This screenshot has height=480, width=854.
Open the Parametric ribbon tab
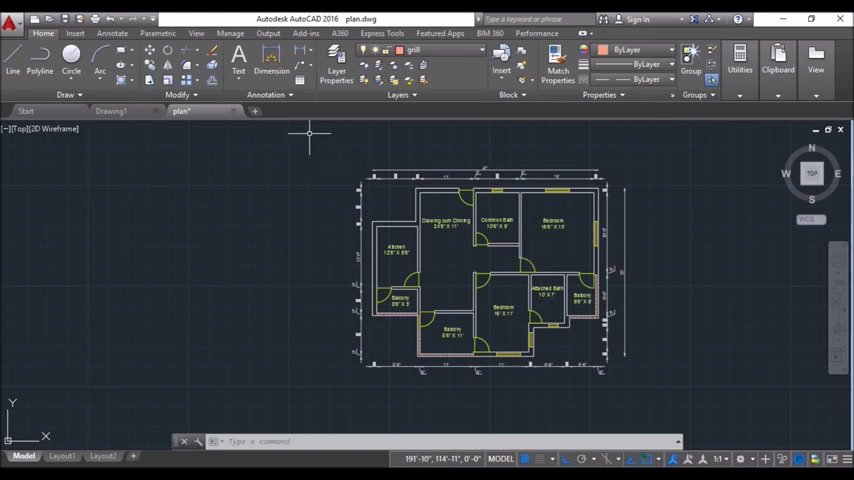tap(158, 33)
